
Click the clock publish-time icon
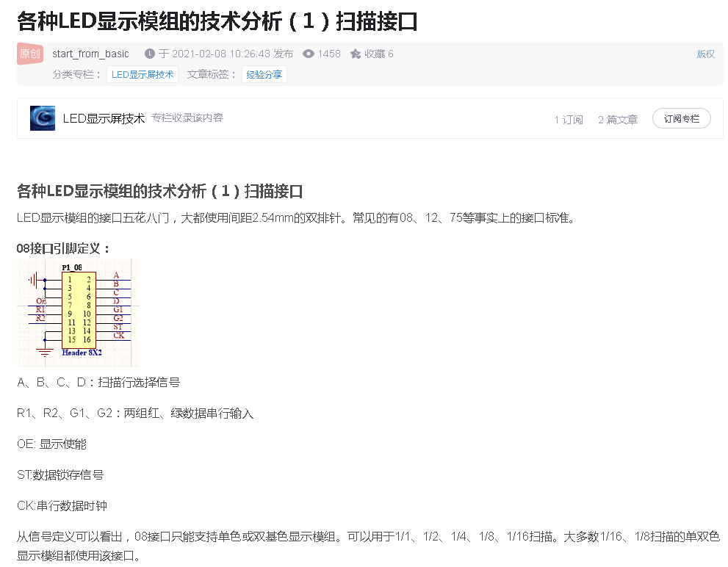click(x=150, y=54)
